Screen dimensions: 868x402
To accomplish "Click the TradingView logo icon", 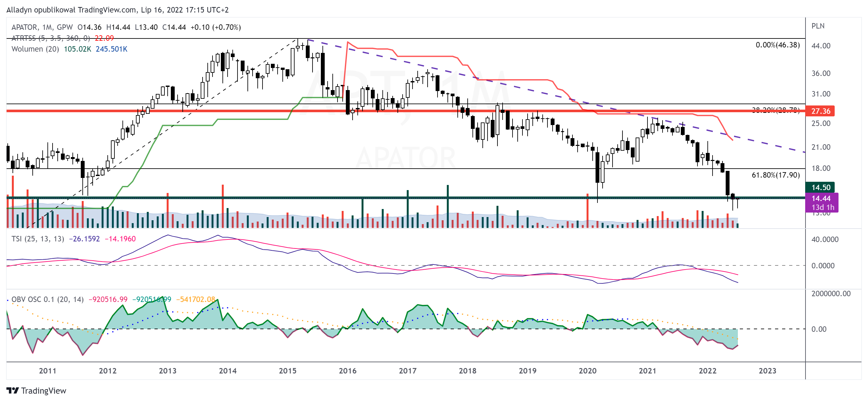I will (x=13, y=390).
